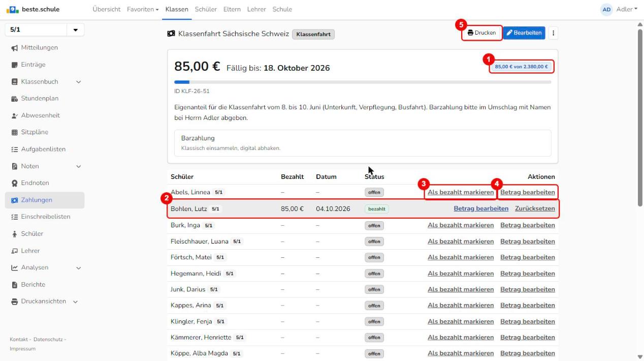Open the three-dots more options menu
This screenshot has width=644, height=361.
click(x=553, y=33)
